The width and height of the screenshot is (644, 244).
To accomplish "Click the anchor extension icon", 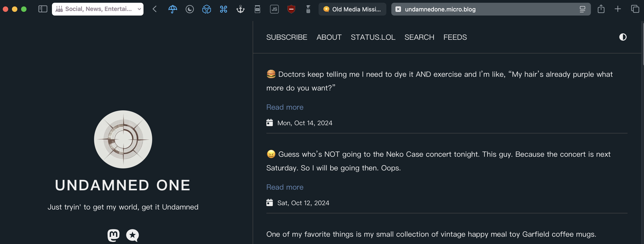I will [241, 9].
